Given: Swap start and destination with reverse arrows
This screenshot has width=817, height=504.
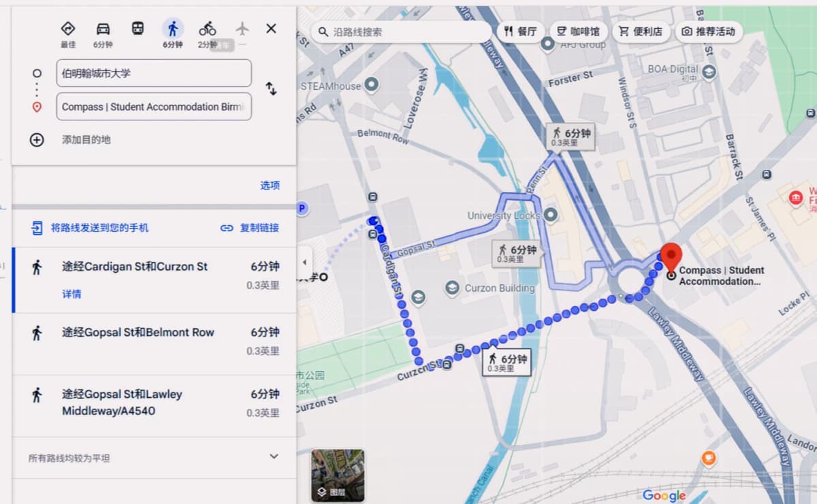Looking at the screenshot, I should 271,89.
